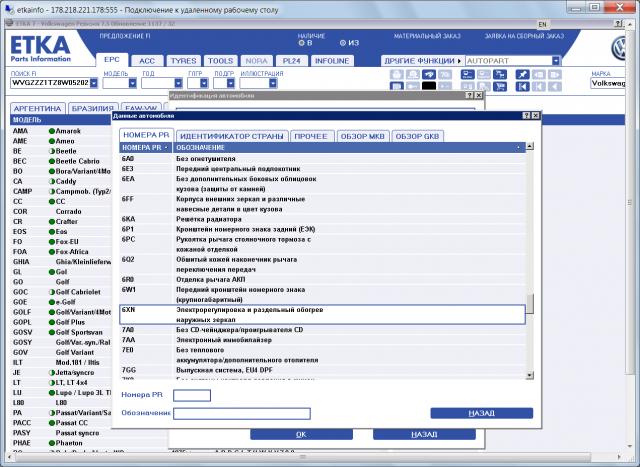Select the НАЛИЧИЕ 'ИЗ' radio button
Screen dimensions: 640x467
pos(343,43)
